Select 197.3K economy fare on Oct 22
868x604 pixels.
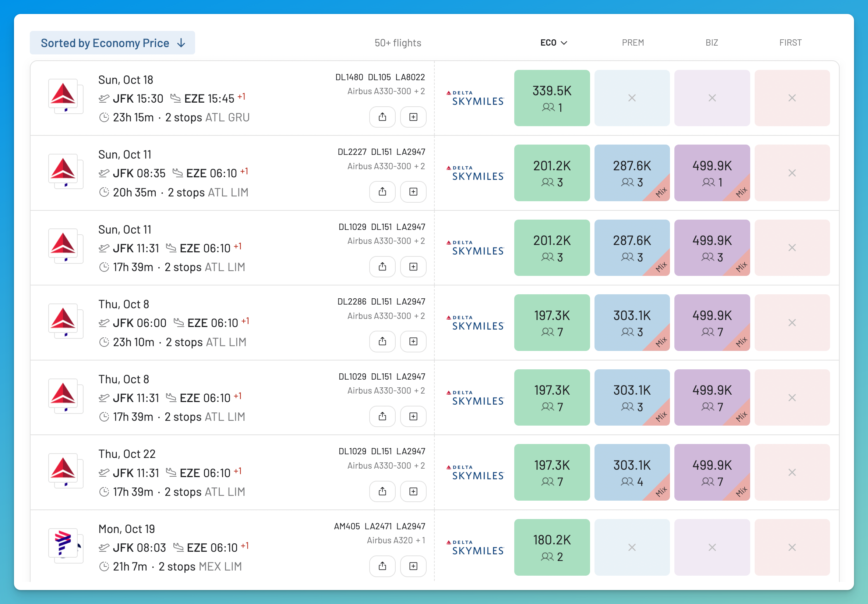click(x=551, y=473)
